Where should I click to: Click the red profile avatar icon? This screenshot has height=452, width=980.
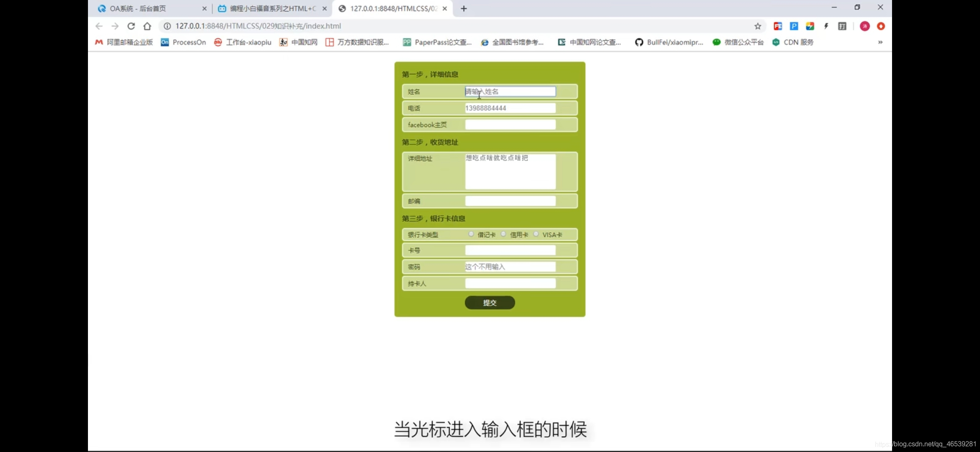click(x=864, y=26)
